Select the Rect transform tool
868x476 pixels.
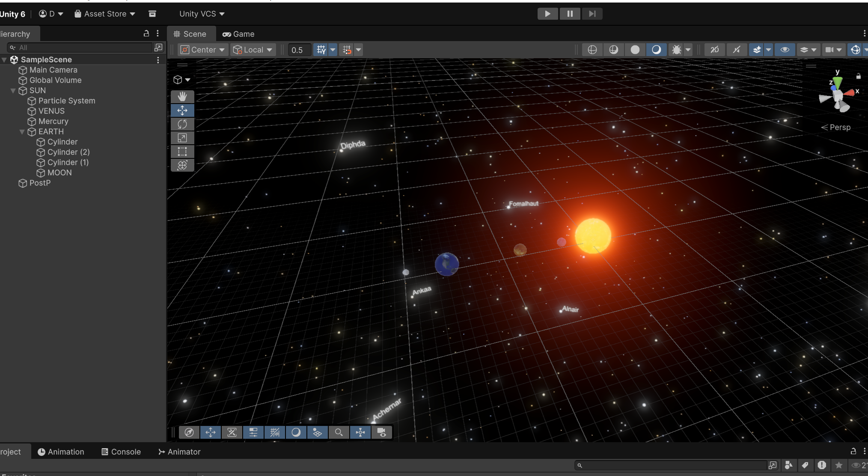click(x=182, y=152)
